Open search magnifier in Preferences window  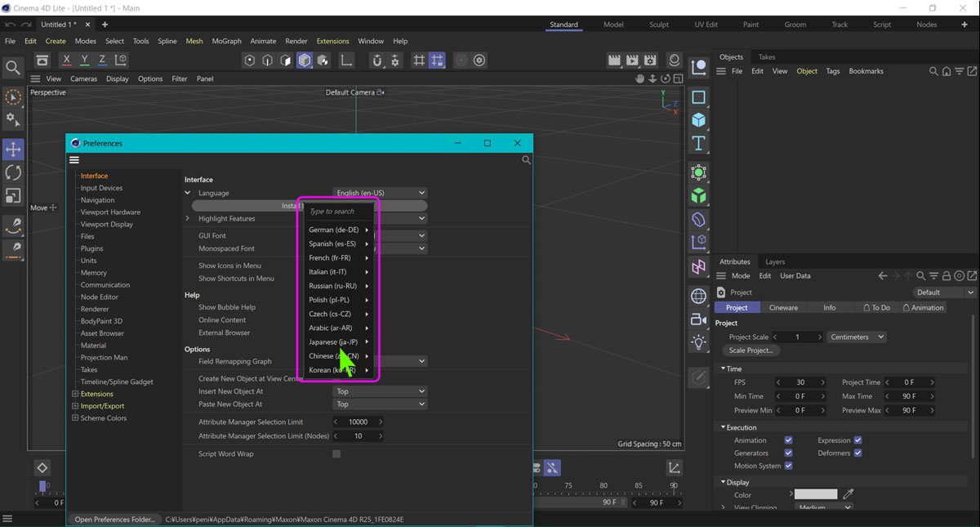click(x=526, y=160)
